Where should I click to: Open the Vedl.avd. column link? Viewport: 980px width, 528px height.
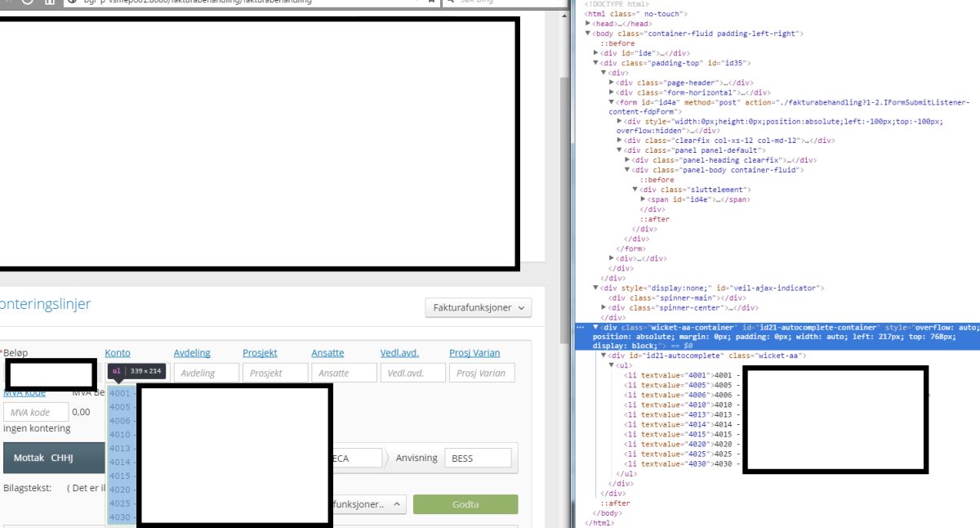399,353
